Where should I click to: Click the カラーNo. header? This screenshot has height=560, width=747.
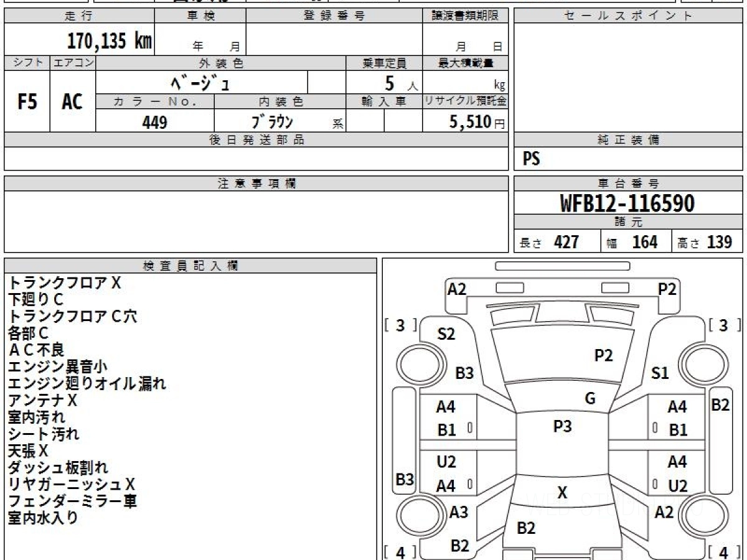tap(155, 101)
